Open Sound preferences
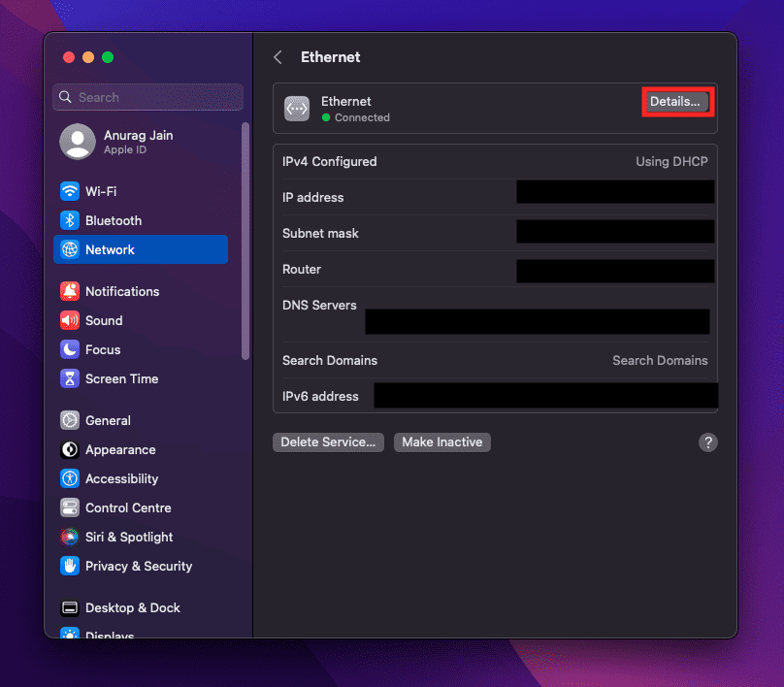This screenshot has width=784, height=687. pyautogui.click(x=141, y=320)
